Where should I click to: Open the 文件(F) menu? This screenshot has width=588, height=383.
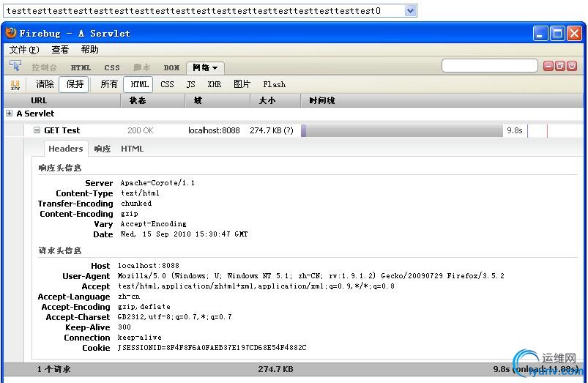[24, 50]
